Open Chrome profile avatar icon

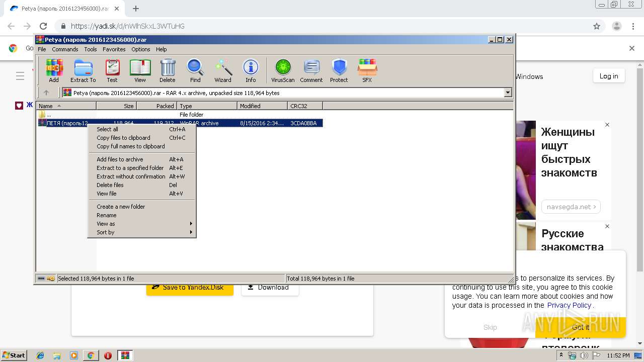pos(617,26)
